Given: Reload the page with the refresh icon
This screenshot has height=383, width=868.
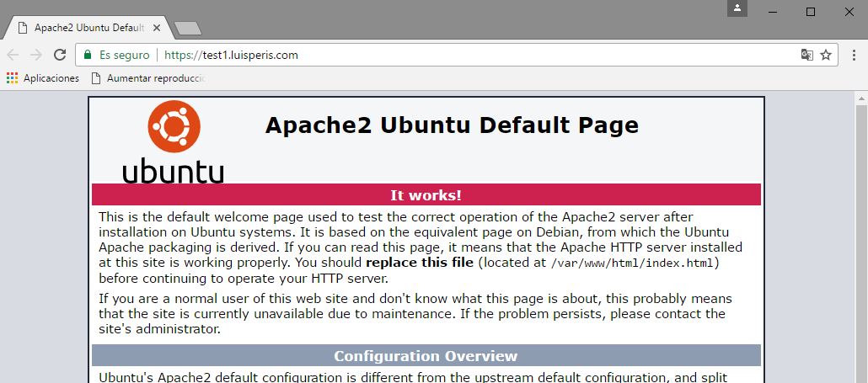Looking at the screenshot, I should click(x=60, y=55).
